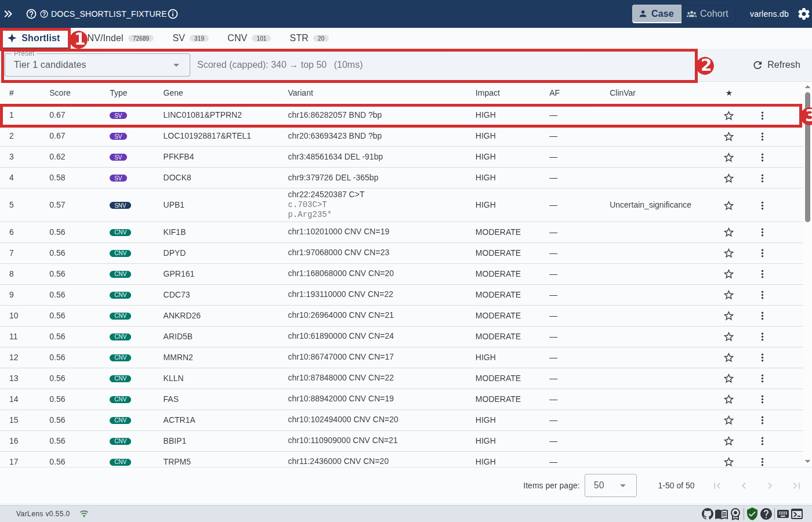Sort by the Score column header
This screenshot has height=522, width=812.
tap(60, 93)
